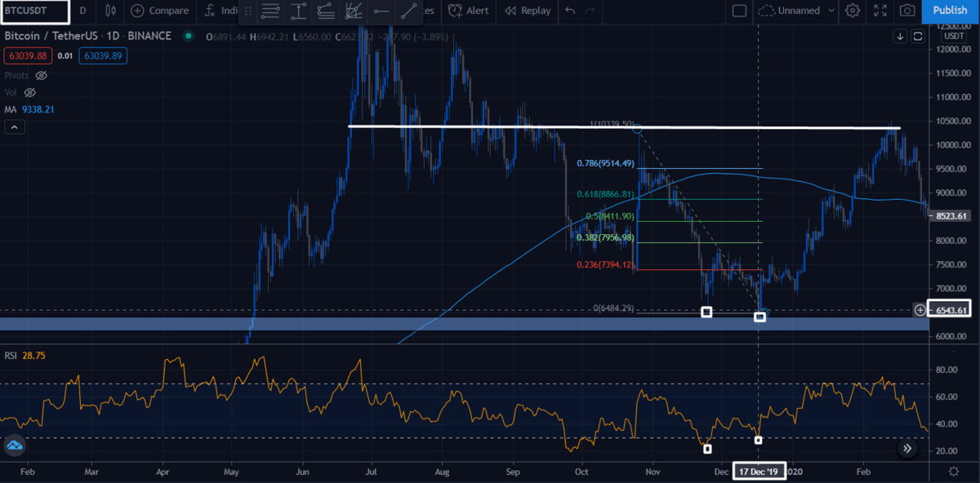Change the D timeframe interval

82,11
